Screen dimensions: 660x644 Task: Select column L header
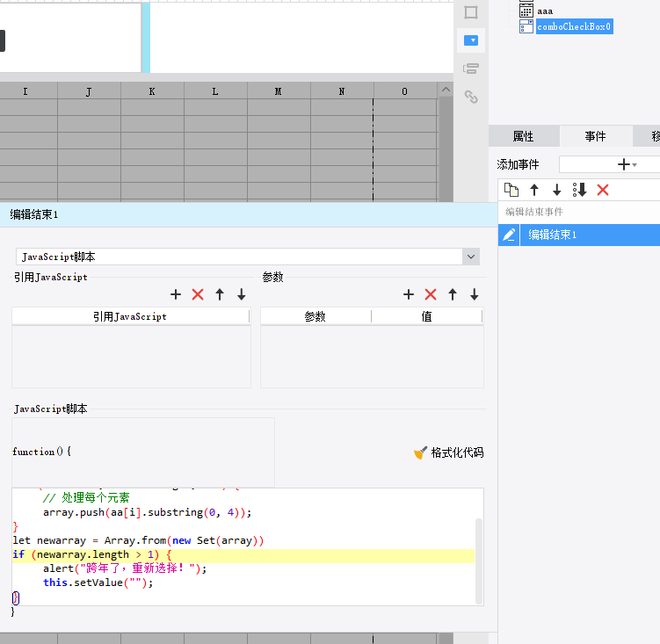[x=215, y=90]
